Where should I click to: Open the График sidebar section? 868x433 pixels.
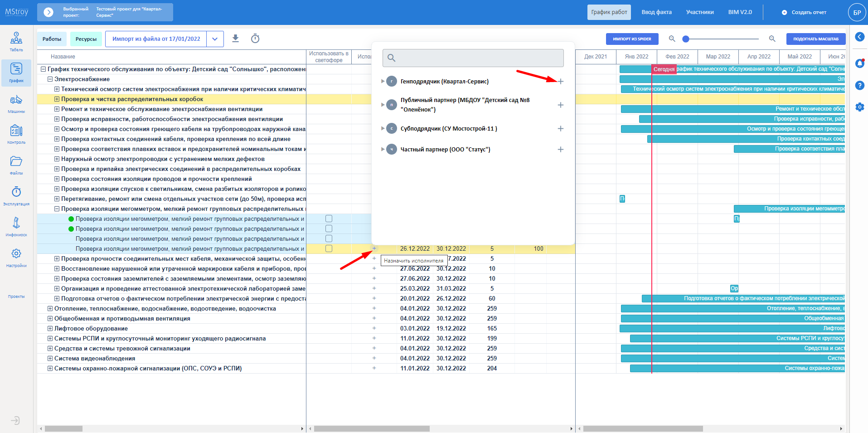click(16, 73)
